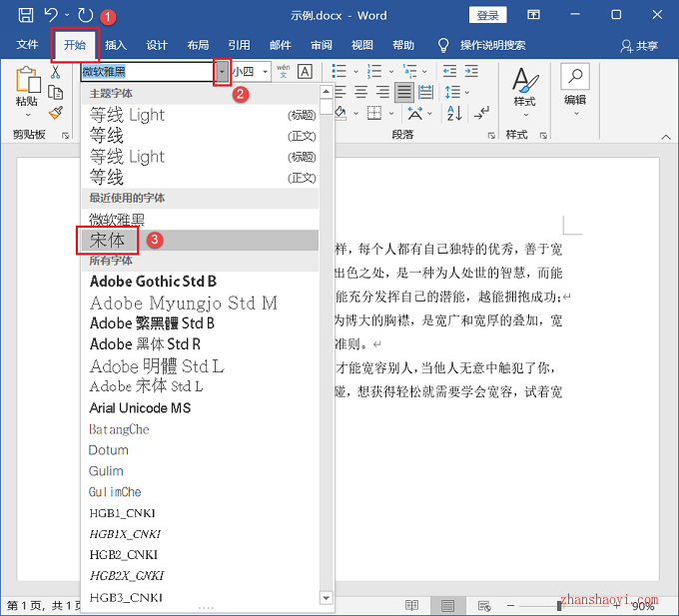Increase paragraph indent
This screenshot has width=679, height=616.
471,71
